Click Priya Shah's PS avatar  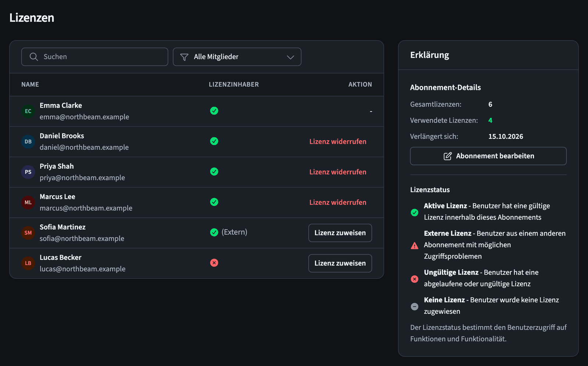[28, 172]
